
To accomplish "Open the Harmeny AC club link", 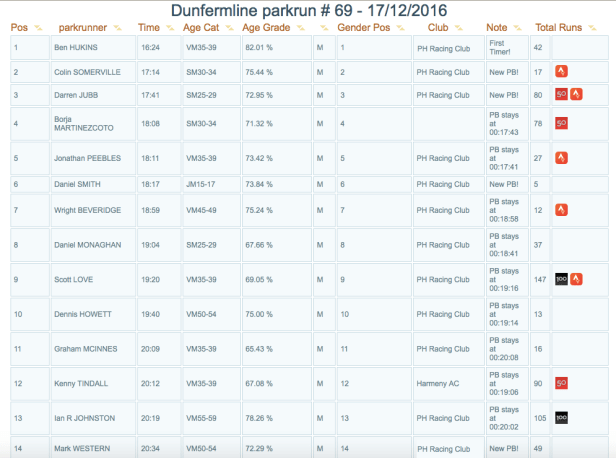I will tap(438, 383).
